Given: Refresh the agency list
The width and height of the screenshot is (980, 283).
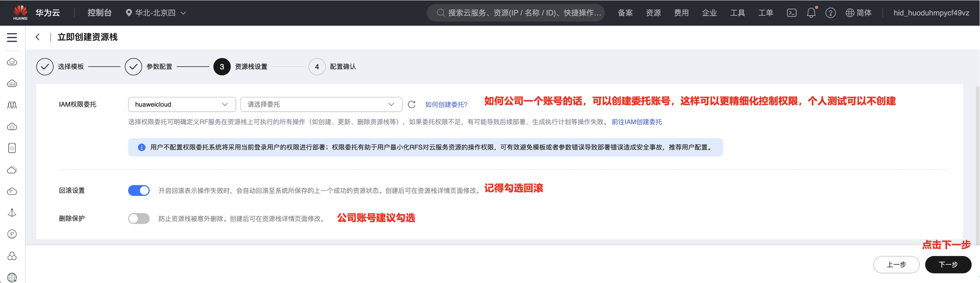Looking at the screenshot, I should (412, 104).
